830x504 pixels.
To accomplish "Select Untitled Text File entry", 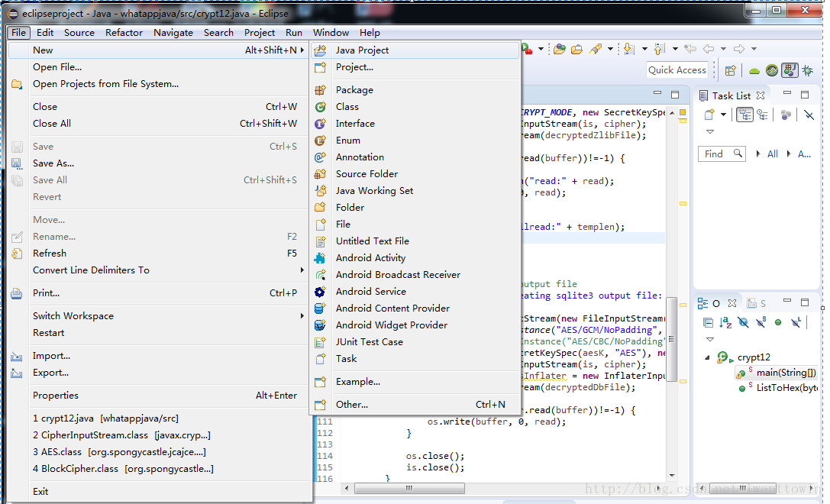I will point(372,241).
